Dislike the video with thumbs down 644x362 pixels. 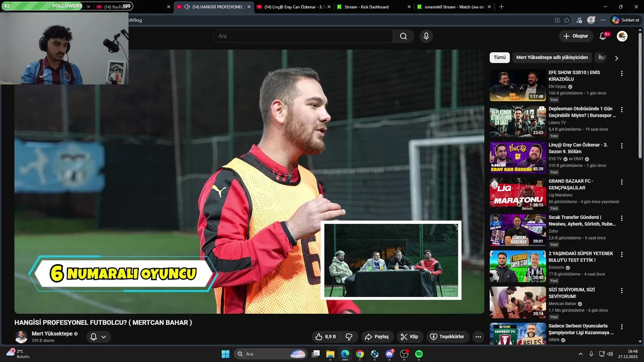[349, 337]
